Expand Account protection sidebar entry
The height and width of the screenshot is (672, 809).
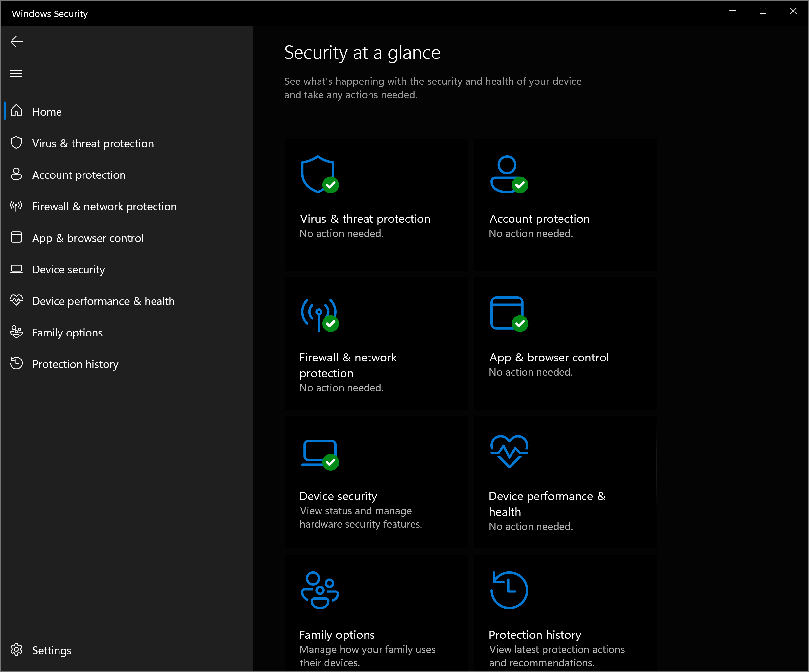pyautogui.click(x=79, y=175)
